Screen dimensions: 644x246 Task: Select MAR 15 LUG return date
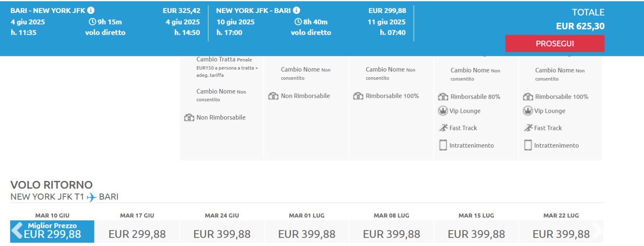[x=476, y=227]
